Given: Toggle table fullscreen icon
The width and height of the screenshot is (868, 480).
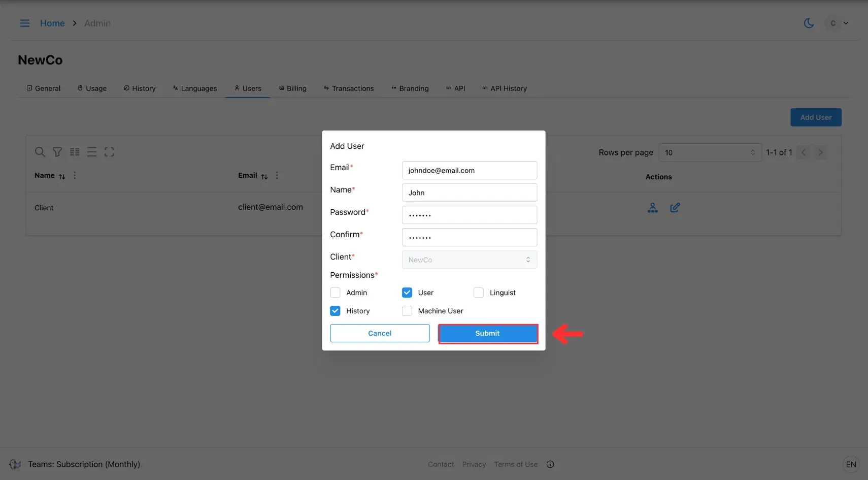Looking at the screenshot, I should pos(109,152).
